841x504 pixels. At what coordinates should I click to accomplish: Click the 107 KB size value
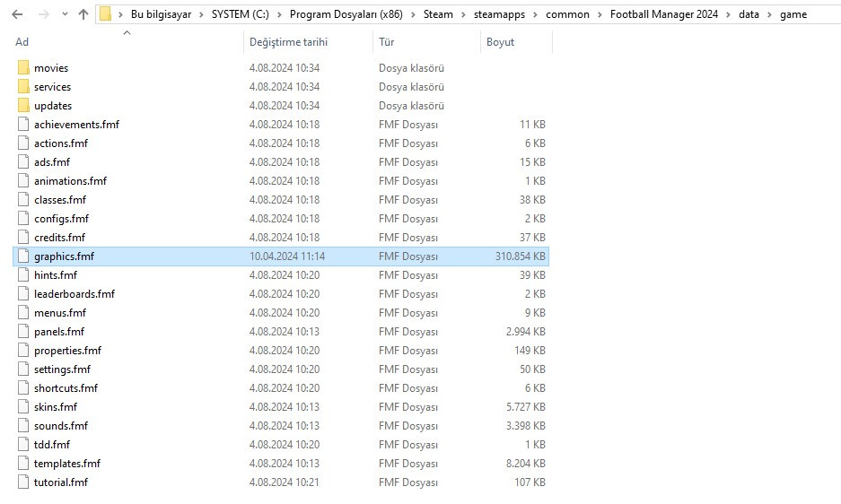coord(530,482)
